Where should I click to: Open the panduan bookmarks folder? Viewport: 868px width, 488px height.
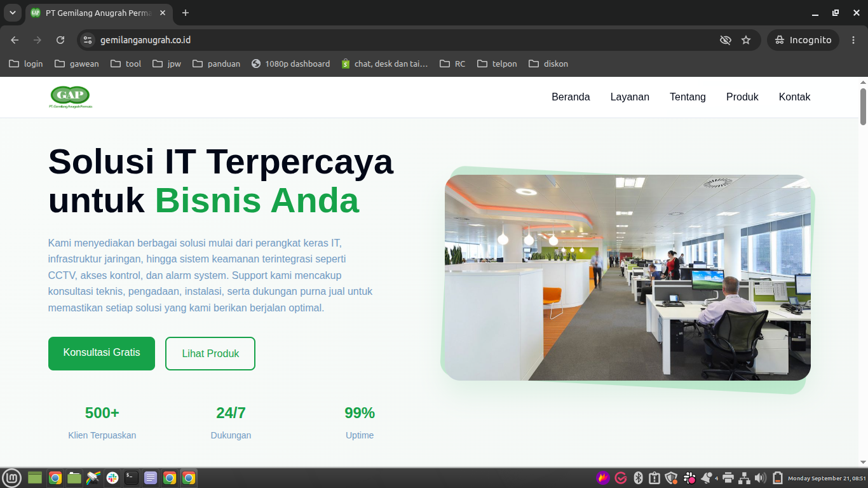(217, 64)
